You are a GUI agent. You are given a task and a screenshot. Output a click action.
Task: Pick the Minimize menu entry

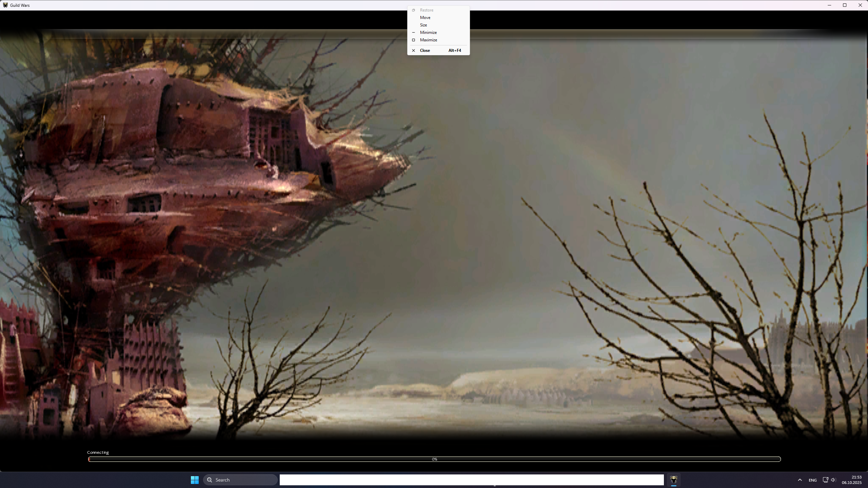point(428,33)
